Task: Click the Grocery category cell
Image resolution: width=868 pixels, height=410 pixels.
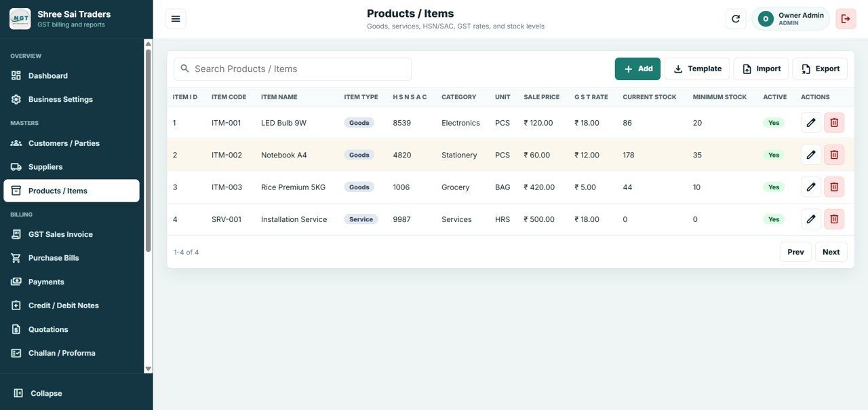Action: pyautogui.click(x=456, y=187)
